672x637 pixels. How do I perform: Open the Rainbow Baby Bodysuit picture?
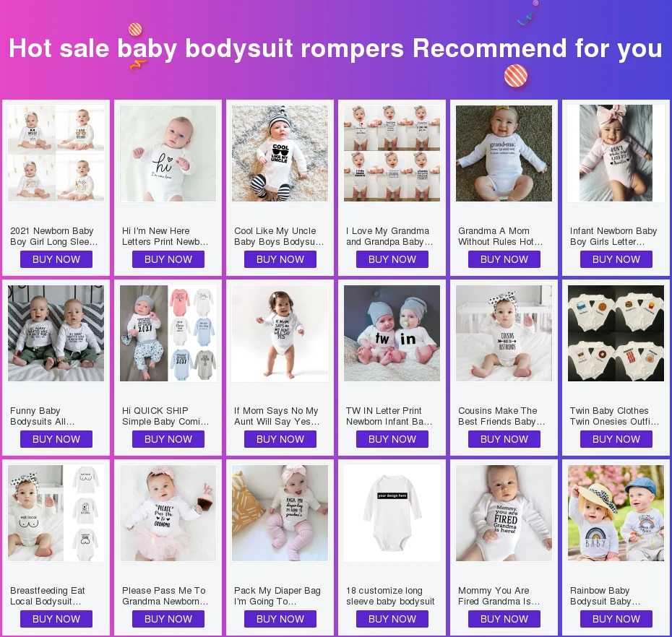pyautogui.click(x=616, y=513)
